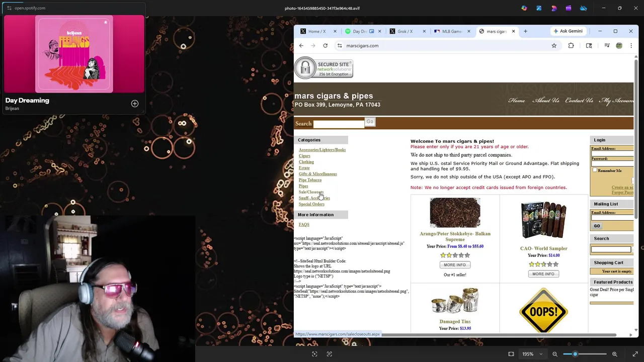The image size is (644, 362).
Task: Open Chrome's three-dot menu
Action: pyautogui.click(x=631, y=46)
